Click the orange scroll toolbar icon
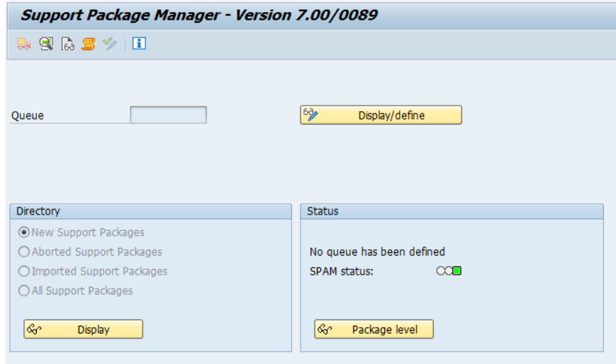Screen dimensions: 616x364 (x=89, y=44)
